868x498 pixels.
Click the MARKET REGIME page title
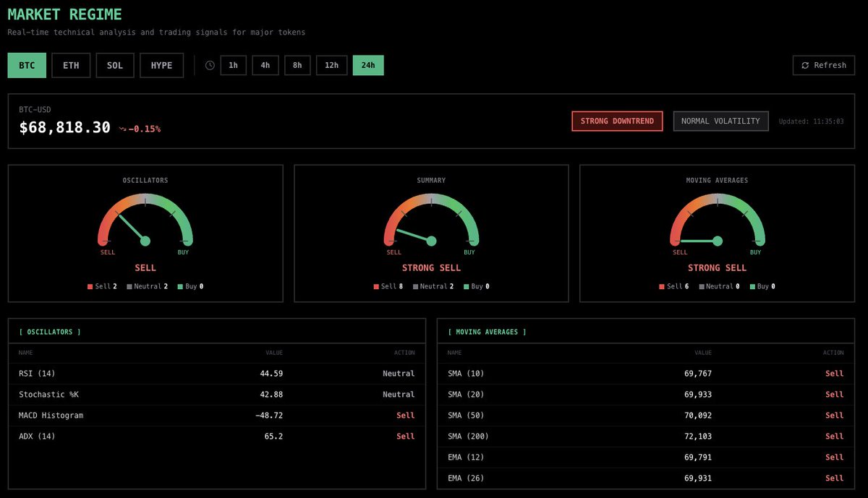click(65, 14)
